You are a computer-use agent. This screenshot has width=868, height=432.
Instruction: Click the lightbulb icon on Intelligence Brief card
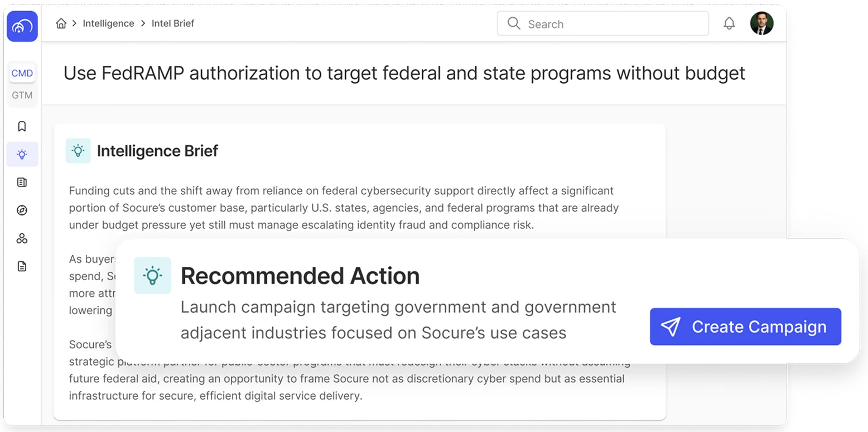click(x=78, y=151)
